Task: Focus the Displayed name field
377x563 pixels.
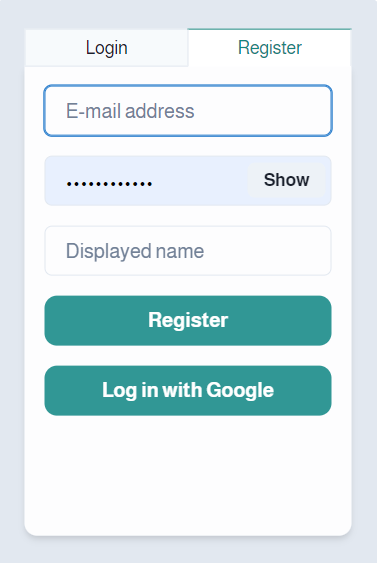Action: 188,251
